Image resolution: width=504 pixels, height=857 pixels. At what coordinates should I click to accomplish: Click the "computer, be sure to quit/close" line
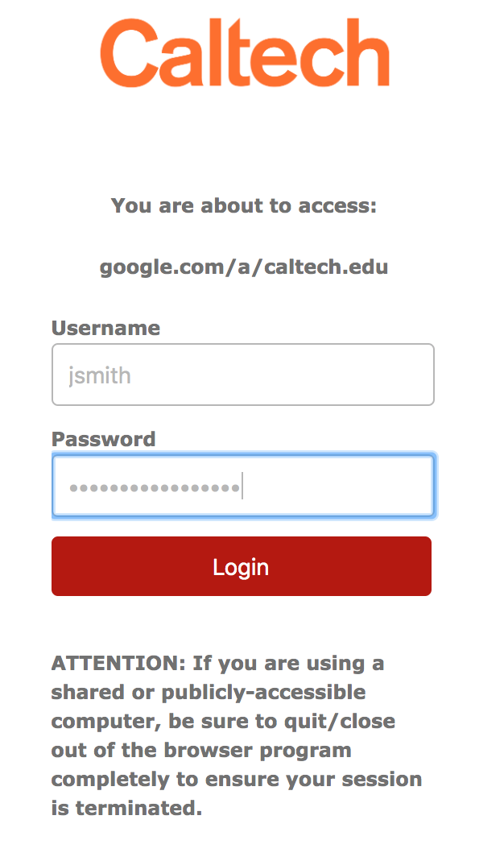click(x=222, y=721)
